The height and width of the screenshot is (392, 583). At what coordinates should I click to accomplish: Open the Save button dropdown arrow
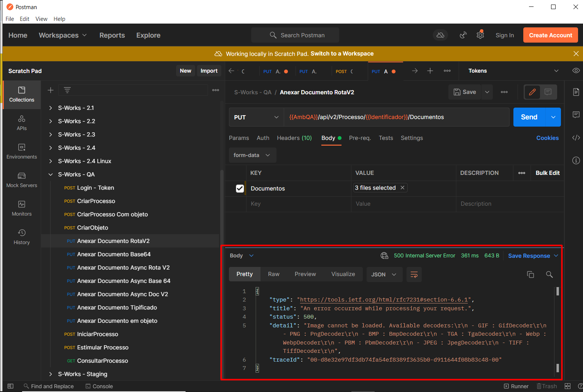[487, 92]
